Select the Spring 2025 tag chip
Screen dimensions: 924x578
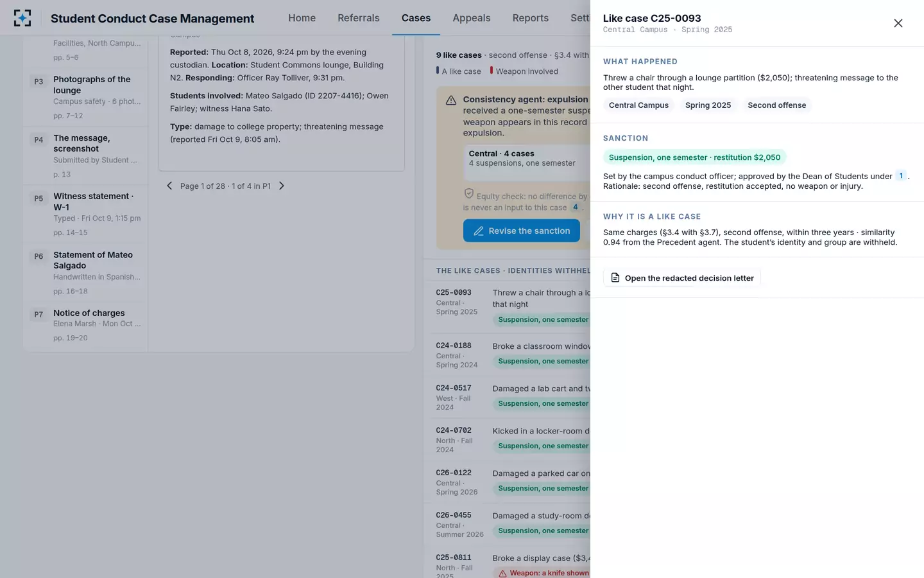(x=708, y=105)
